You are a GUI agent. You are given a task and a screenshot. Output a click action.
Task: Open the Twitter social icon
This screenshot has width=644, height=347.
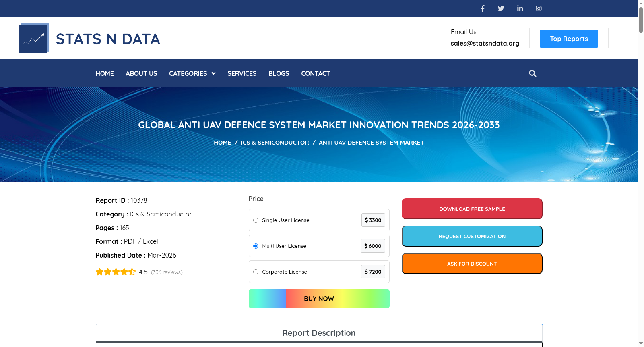tap(501, 8)
